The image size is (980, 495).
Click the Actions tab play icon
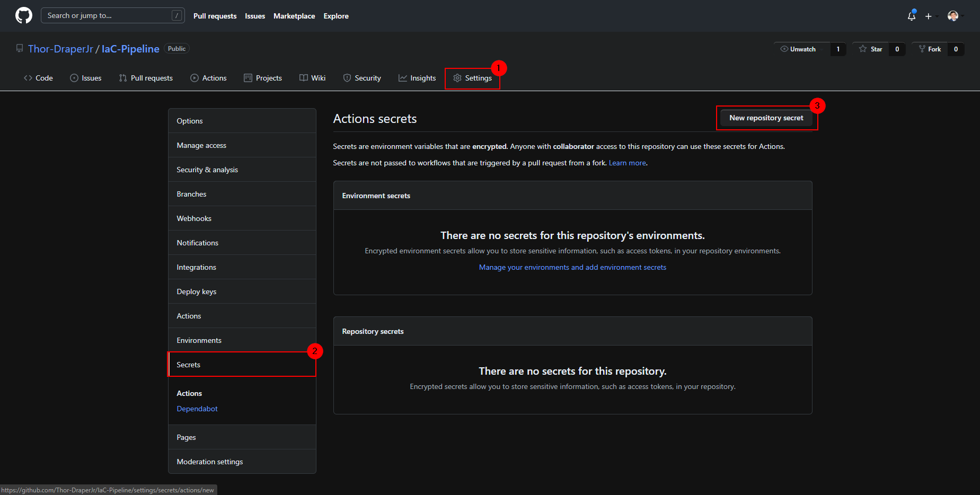195,78
